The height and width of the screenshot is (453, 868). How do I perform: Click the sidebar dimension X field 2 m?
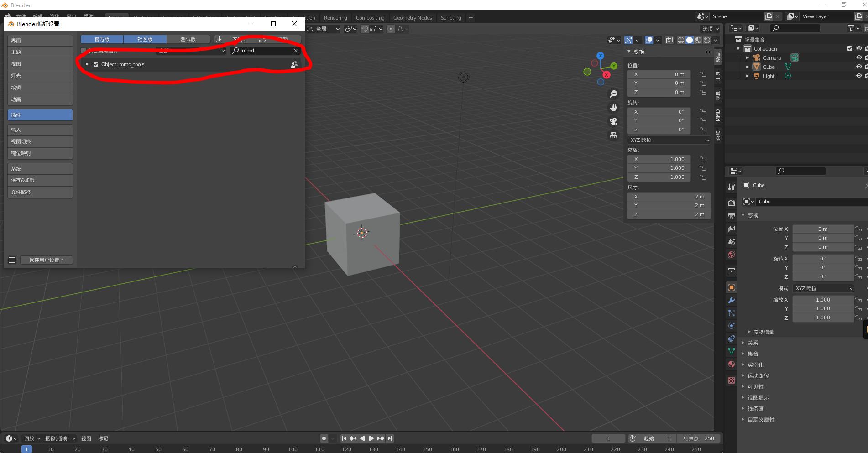[669, 197]
